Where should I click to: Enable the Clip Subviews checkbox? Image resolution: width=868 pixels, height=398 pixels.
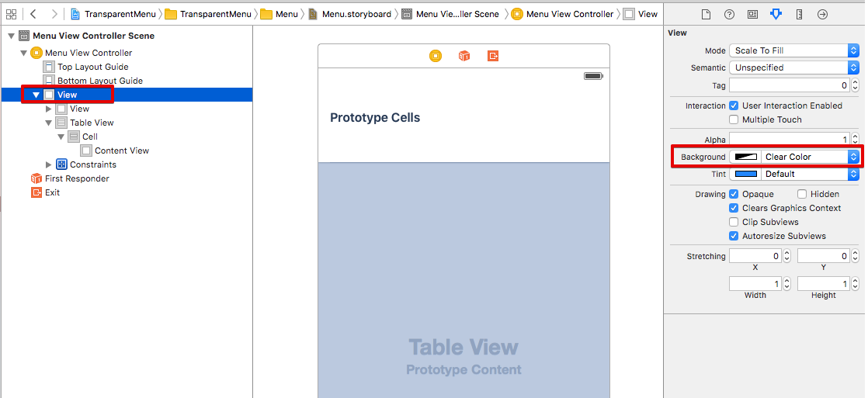point(734,222)
